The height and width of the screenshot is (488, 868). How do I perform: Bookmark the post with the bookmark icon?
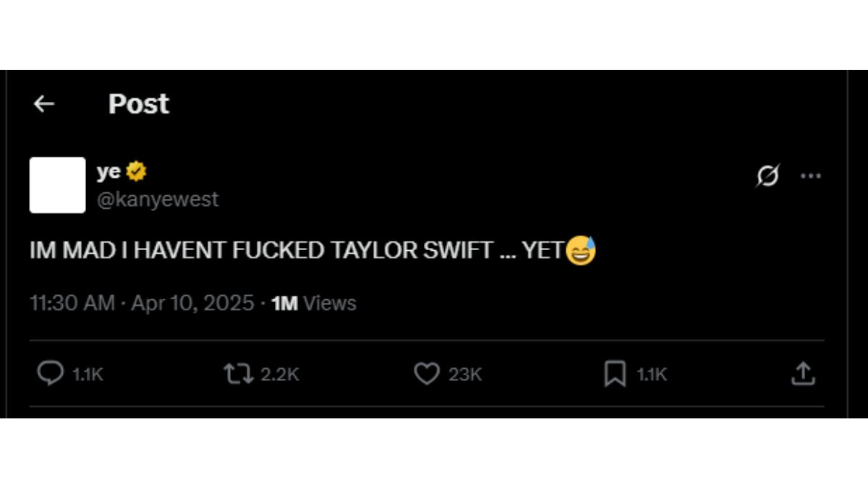coord(615,374)
